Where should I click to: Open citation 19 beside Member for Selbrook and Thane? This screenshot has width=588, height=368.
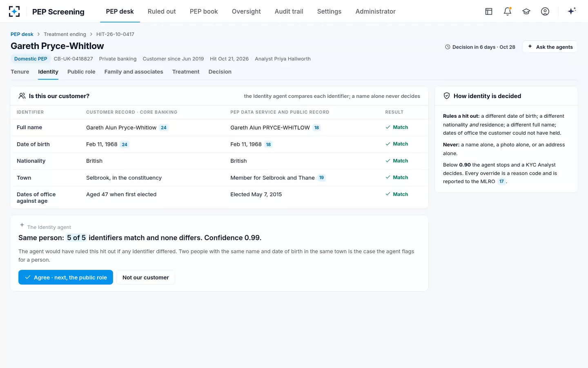tap(321, 178)
